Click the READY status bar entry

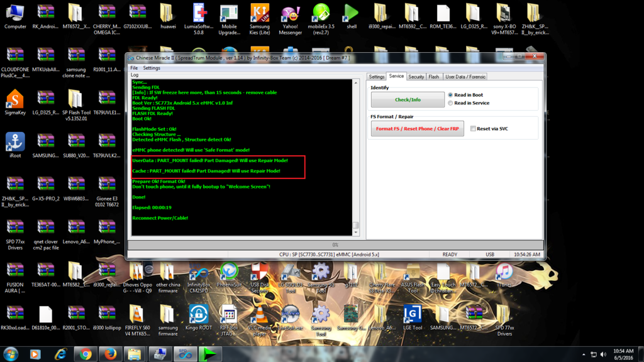click(450, 255)
